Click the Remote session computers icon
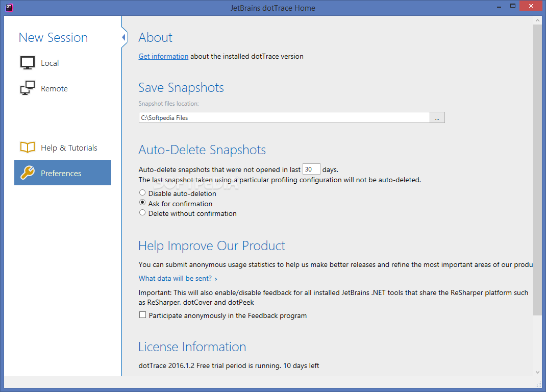 click(x=27, y=88)
